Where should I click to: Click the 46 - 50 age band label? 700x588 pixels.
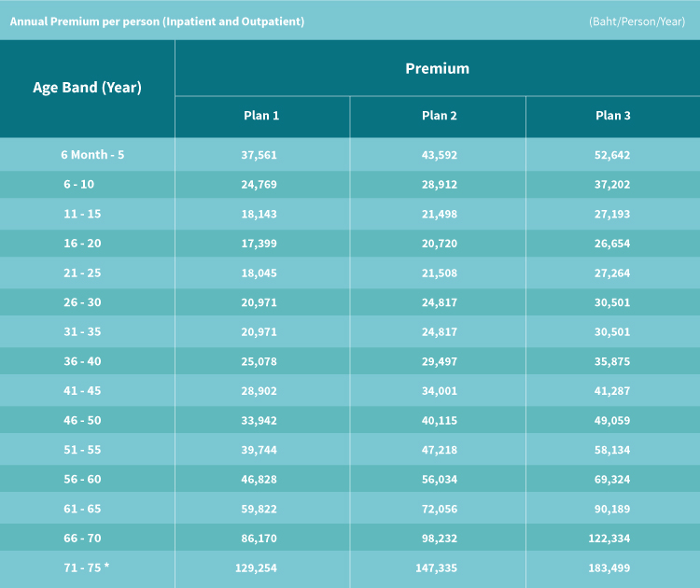pyautogui.click(x=82, y=420)
